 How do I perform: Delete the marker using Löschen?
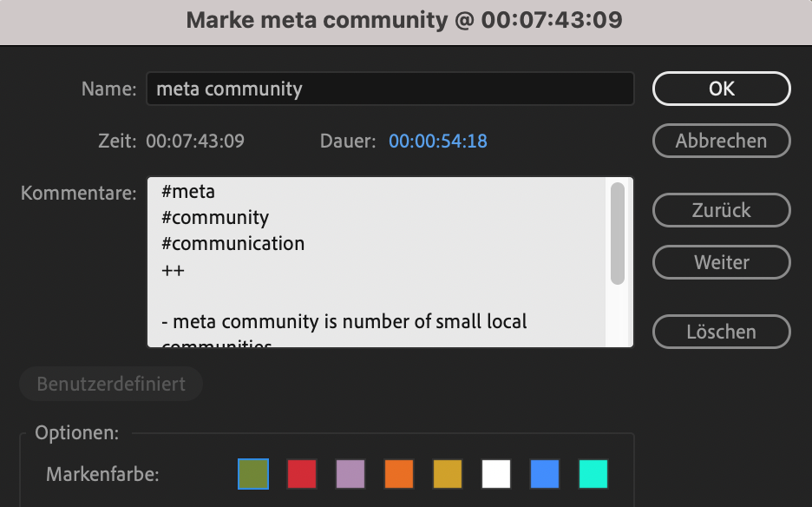point(721,332)
